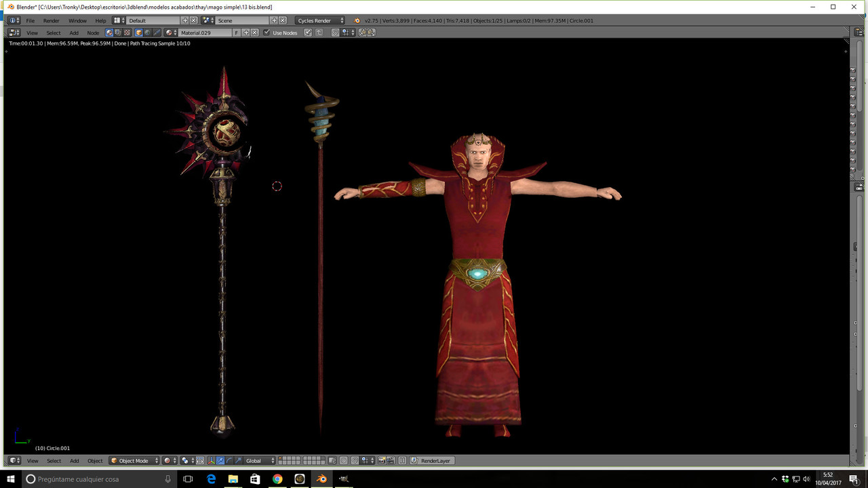The width and height of the screenshot is (868, 488).
Task: Toggle 3D View snap magnet icon
Action: (355, 460)
